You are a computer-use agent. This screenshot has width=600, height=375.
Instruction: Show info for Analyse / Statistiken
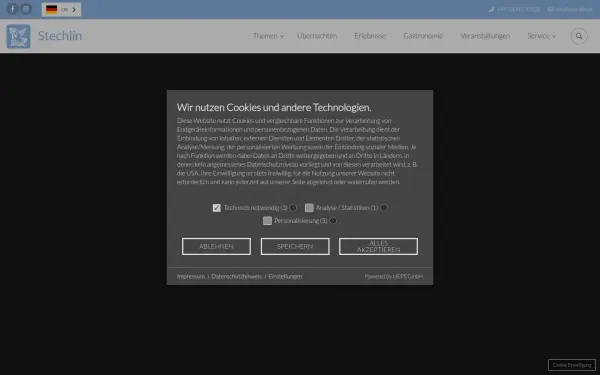[384, 208]
